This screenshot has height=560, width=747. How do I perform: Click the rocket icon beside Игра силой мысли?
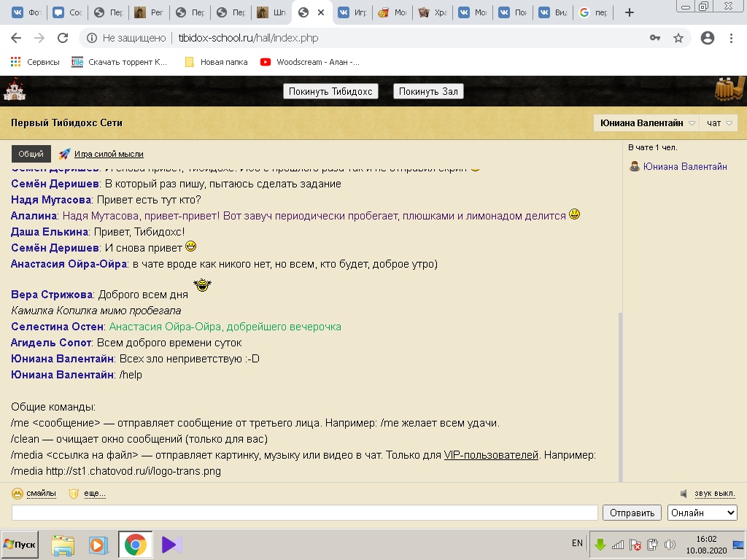coord(64,154)
